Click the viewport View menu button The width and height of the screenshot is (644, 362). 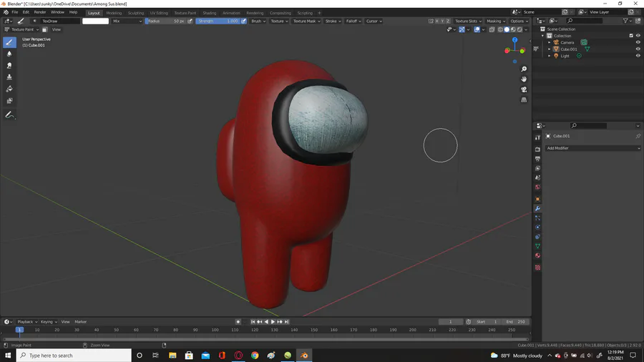coord(57,29)
